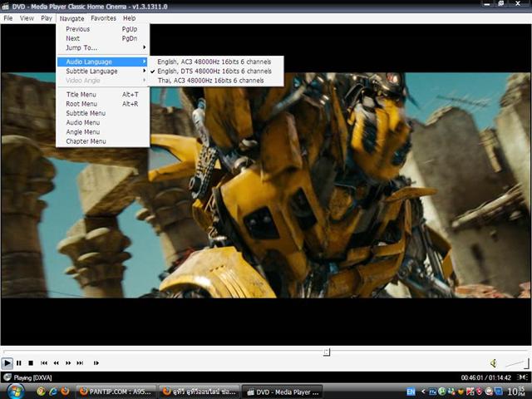Screen dimensions: 532x399
Task: Click the frame step icon
Action: [x=96, y=363]
